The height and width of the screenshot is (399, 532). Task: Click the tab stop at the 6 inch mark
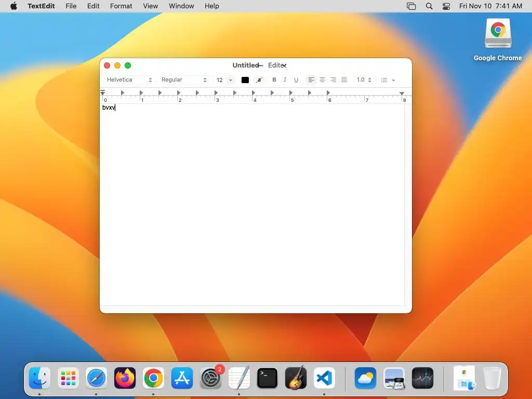[x=328, y=92]
